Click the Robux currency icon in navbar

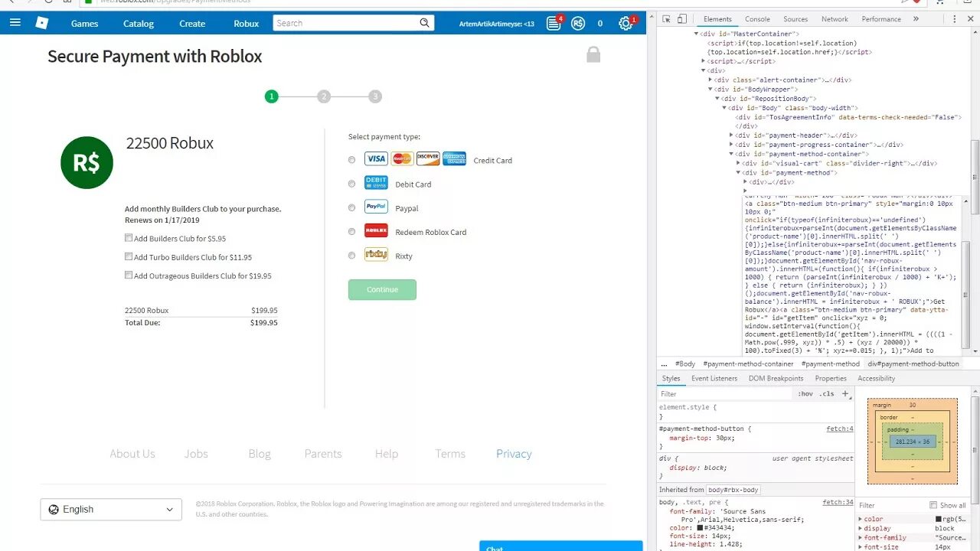pyautogui.click(x=578, y=24)
